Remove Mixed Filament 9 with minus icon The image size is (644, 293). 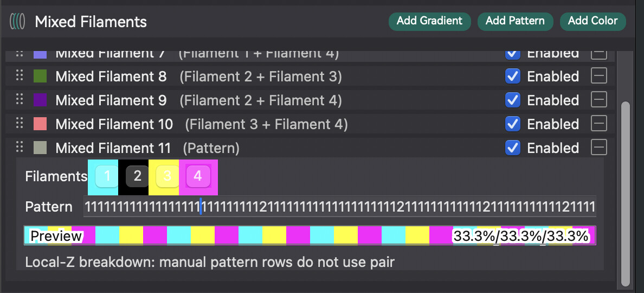pos(599,100)
